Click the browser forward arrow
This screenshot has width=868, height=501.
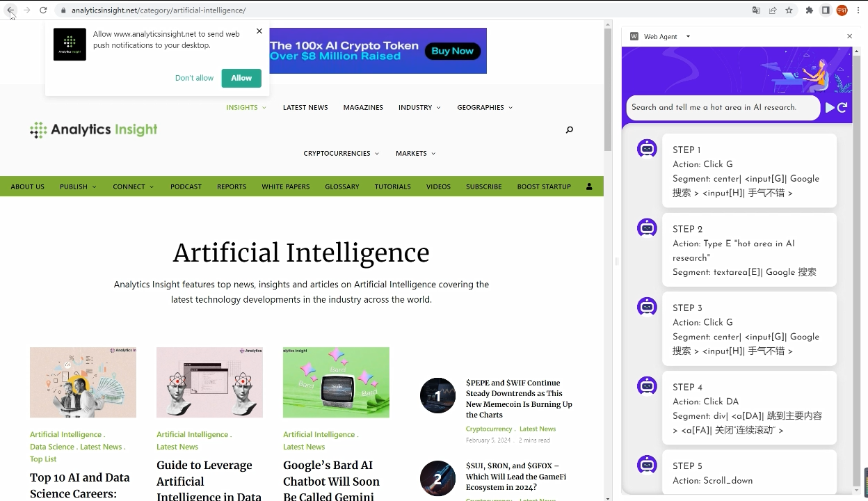click(27, 10)
